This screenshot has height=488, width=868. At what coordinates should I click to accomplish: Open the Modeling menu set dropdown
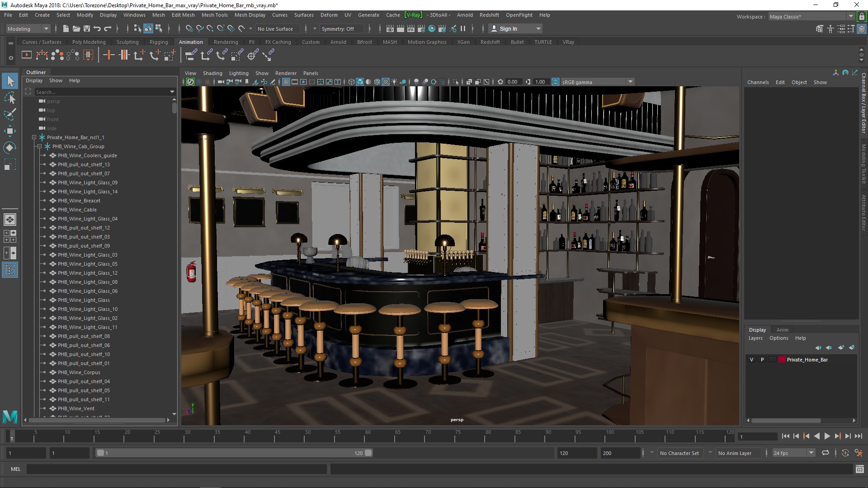pyautogui.click(x=28, y=28)
